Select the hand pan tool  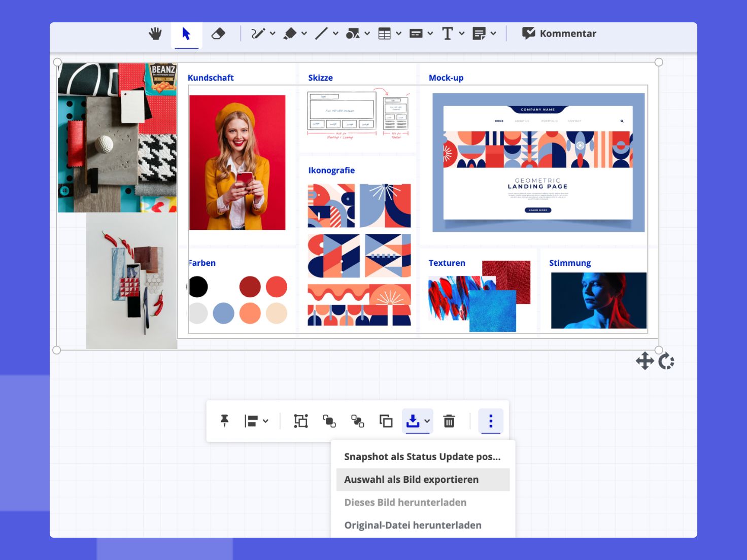(x=155, y=34)
